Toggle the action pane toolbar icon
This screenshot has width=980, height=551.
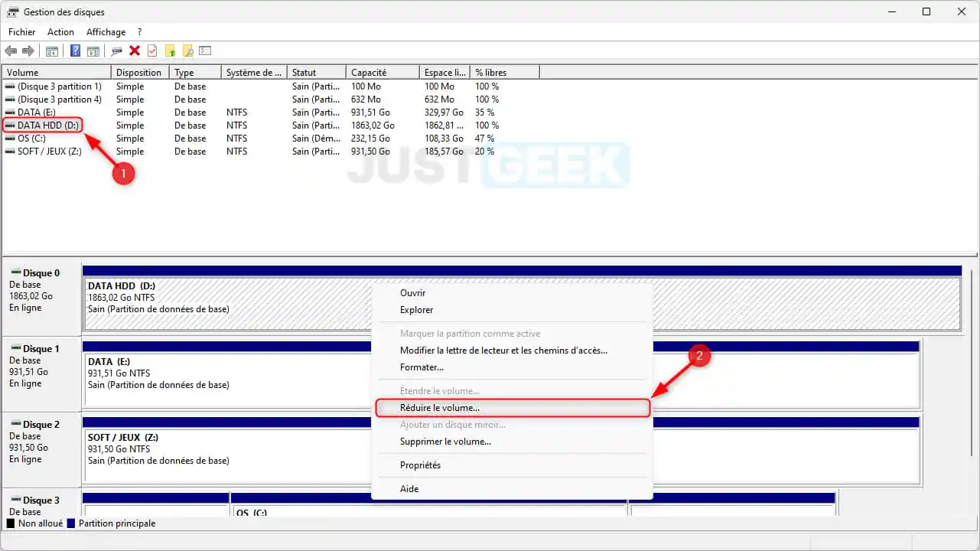tap(93, 51)
